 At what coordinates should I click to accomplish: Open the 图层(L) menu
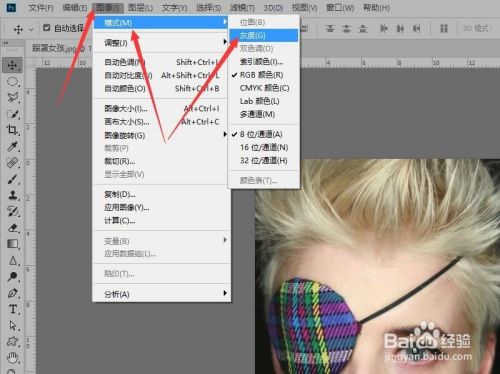pos(141,7)
